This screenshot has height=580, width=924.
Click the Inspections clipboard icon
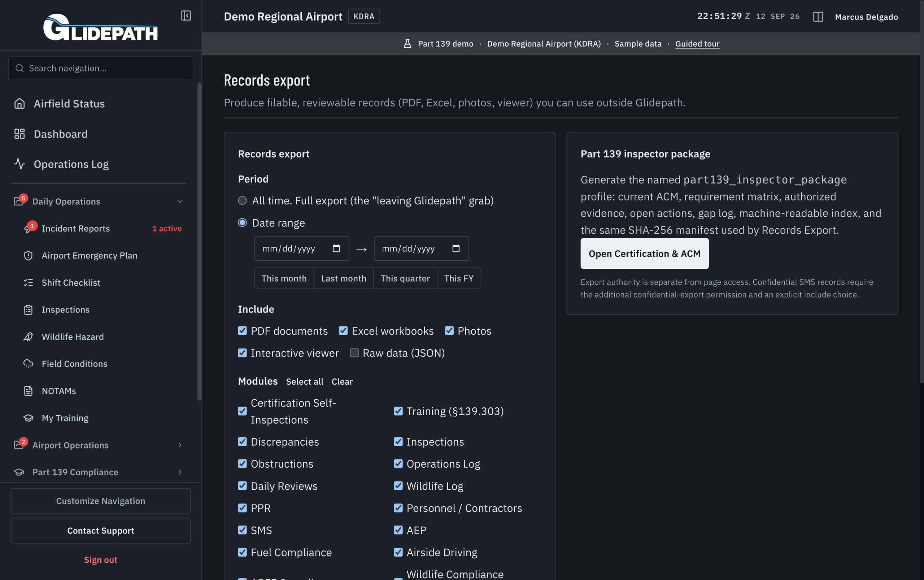[29, 310]
